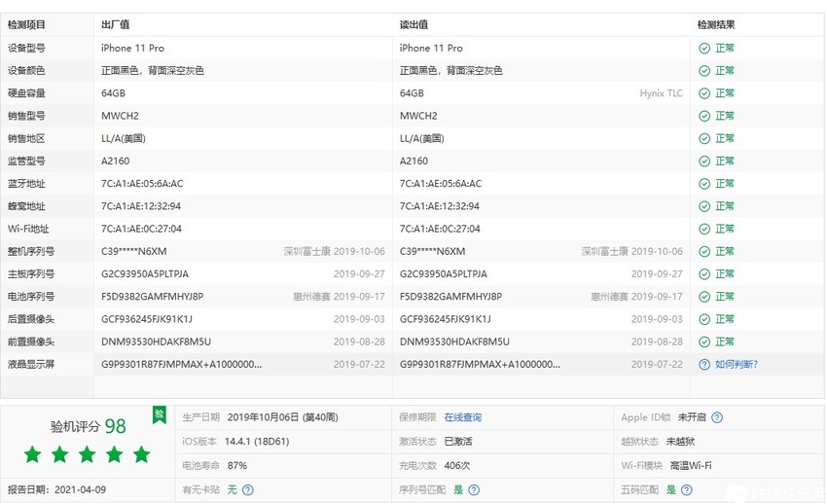Image resolution: width=827 pixels, height=504 pixels.
Task: Click the 出厂值 column header
Action: (116, 24)
